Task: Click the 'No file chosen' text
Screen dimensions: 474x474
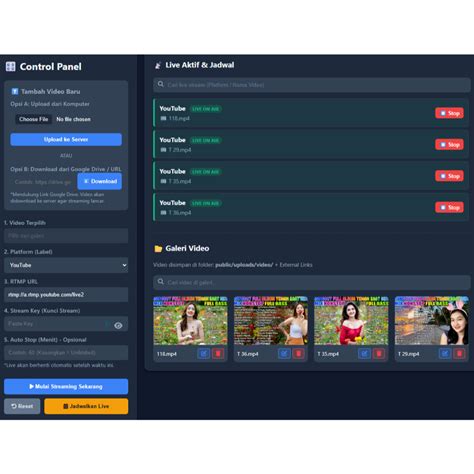Action: [x=73, y=119]
